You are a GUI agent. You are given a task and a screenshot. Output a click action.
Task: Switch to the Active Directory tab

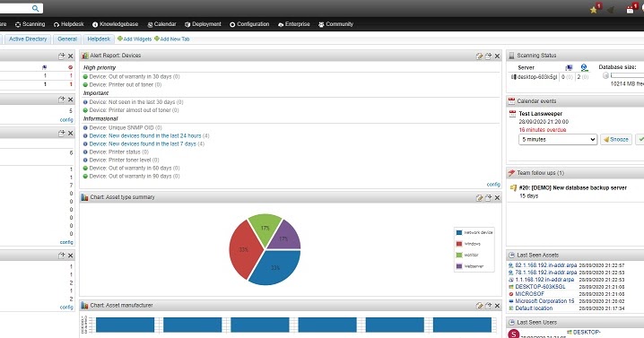[x=28, y=39]
